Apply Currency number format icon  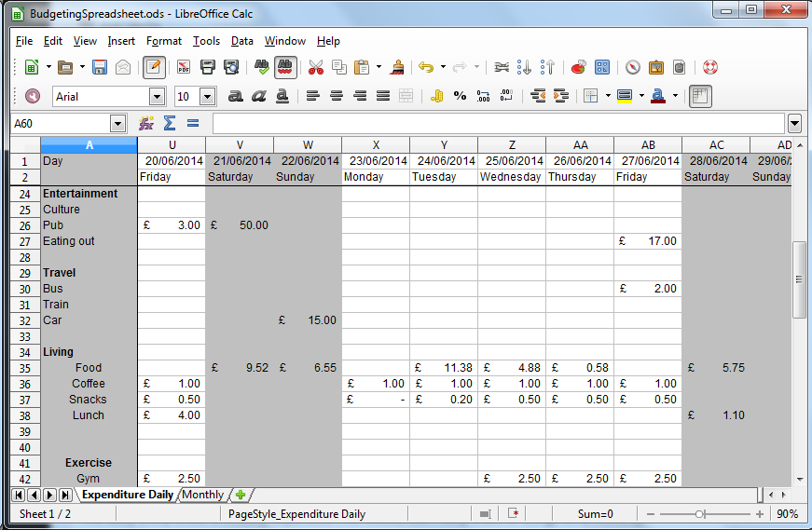[436, 96]
